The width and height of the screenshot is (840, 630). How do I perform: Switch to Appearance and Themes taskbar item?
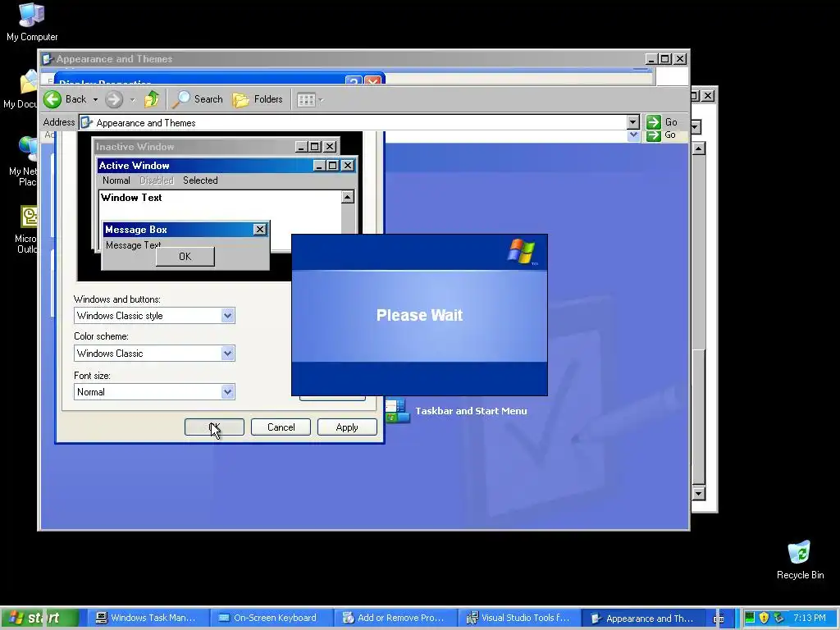(643, 618)
